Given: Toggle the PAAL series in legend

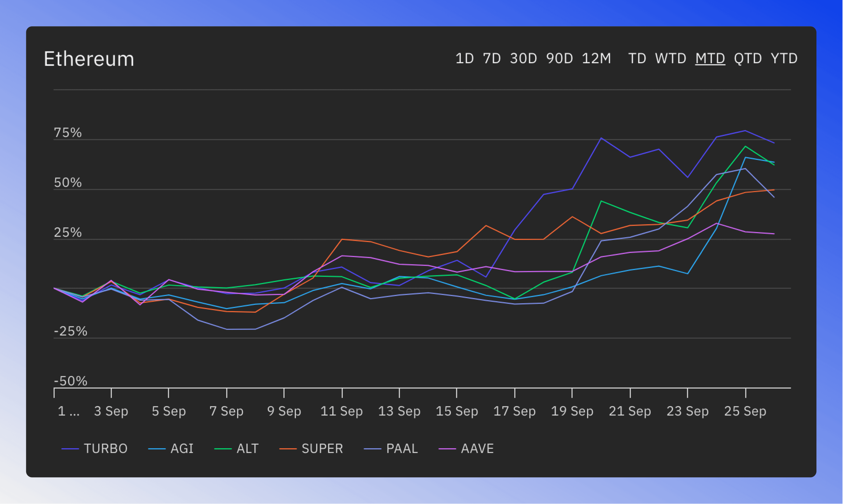Looking at the screenshot, I should [391, 449].
